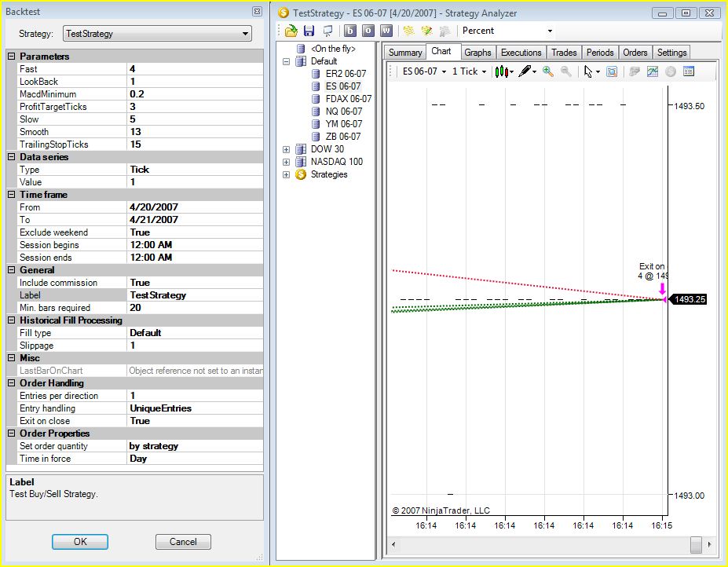
Task: Collapse the Default instrument list node
Action: click(286, 61)
